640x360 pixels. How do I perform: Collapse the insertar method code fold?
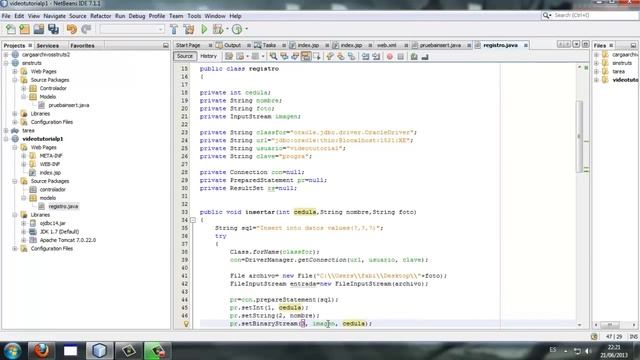click(193, 220)
